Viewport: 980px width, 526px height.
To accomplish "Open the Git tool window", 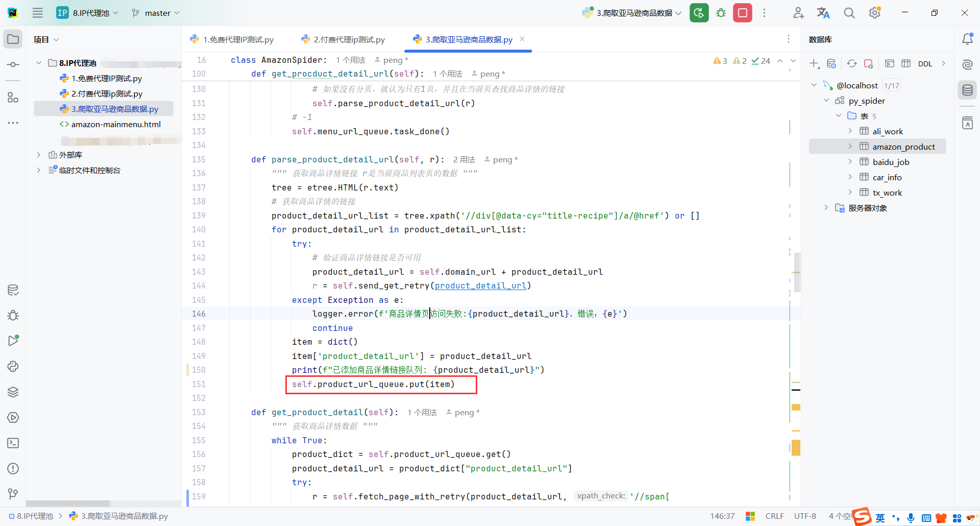I will (13, 494).
